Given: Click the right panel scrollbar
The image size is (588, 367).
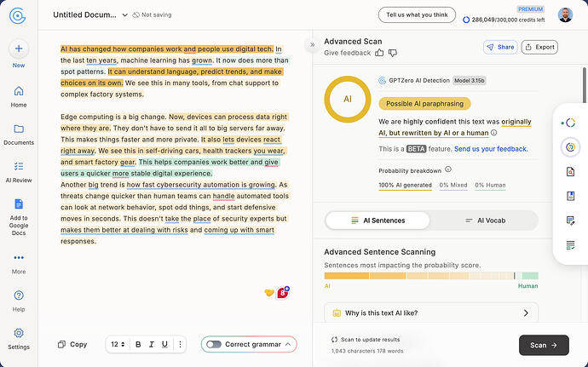Looking at the screenshot, I should 584,85.
